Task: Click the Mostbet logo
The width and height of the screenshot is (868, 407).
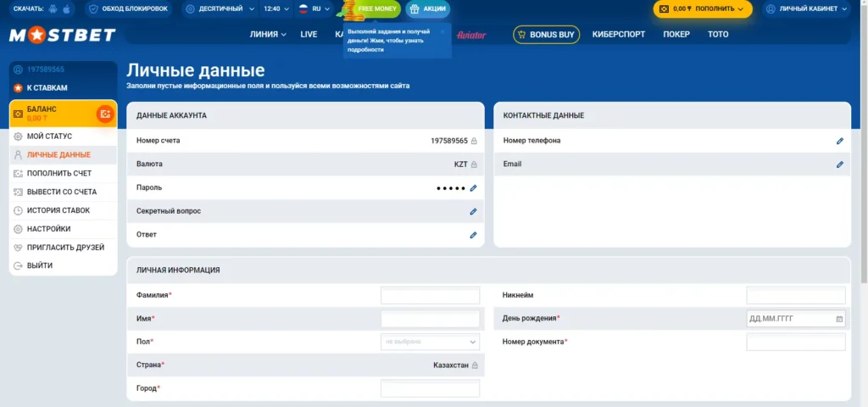Action: pyautogui.click(x=62, y=35)
